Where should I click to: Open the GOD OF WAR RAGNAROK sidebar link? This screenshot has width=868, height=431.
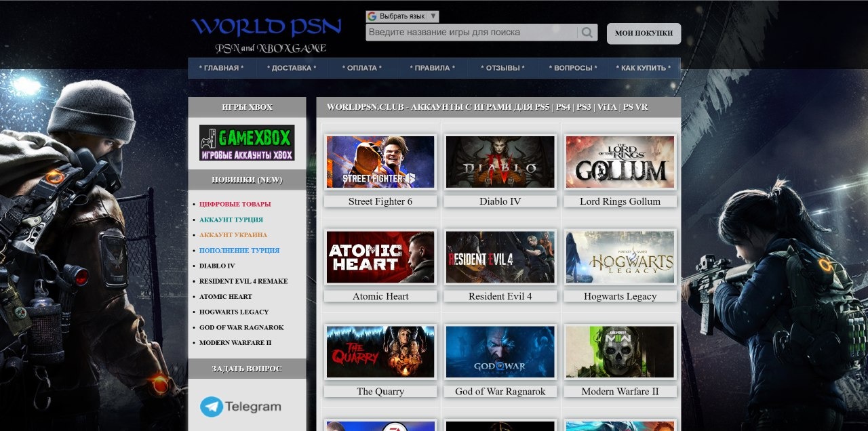pyautogui.click(x=241, y=327)
